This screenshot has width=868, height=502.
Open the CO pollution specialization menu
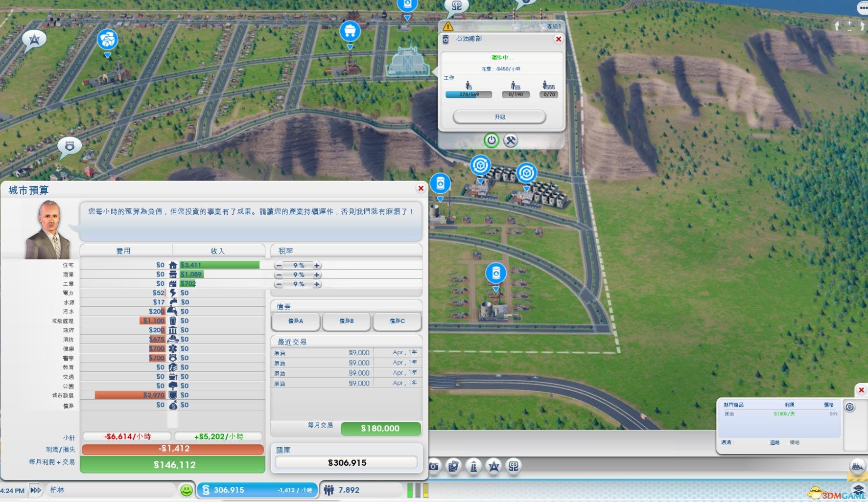[513, 466]
